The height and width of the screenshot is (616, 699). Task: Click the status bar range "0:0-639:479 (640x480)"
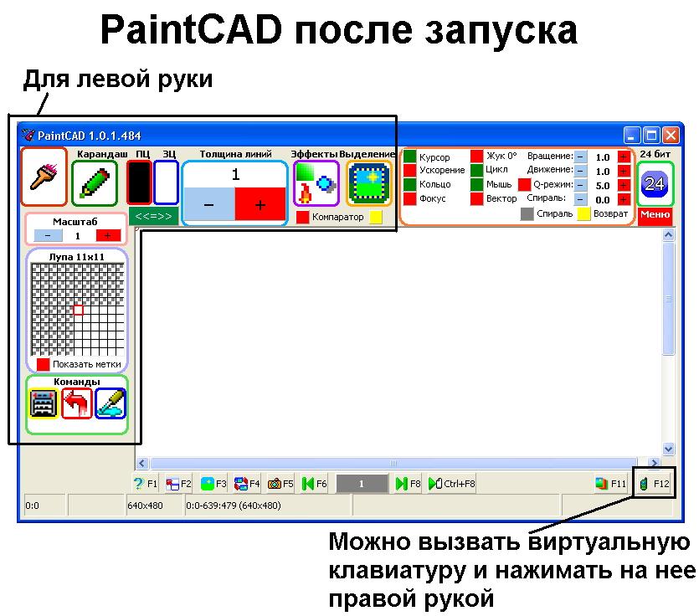point(234,506)
